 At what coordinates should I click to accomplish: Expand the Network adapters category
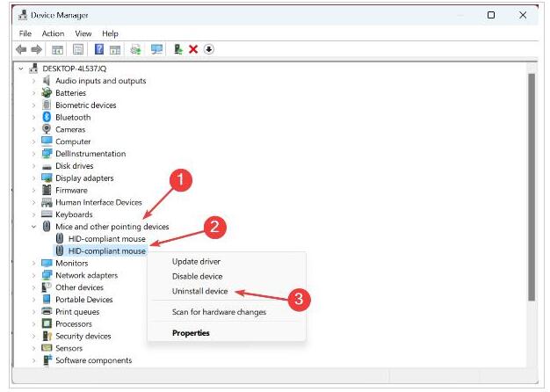point(34,275)
